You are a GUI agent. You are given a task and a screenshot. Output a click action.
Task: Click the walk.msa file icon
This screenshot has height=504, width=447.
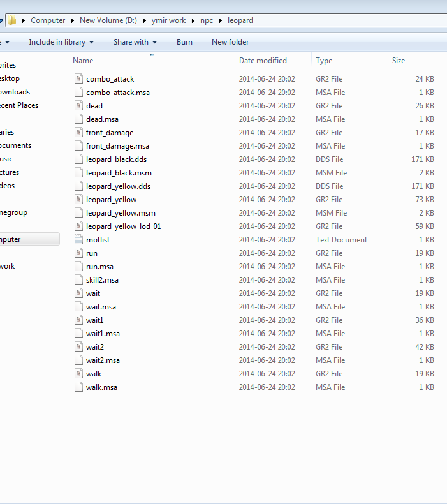click(x=78, y=387)
